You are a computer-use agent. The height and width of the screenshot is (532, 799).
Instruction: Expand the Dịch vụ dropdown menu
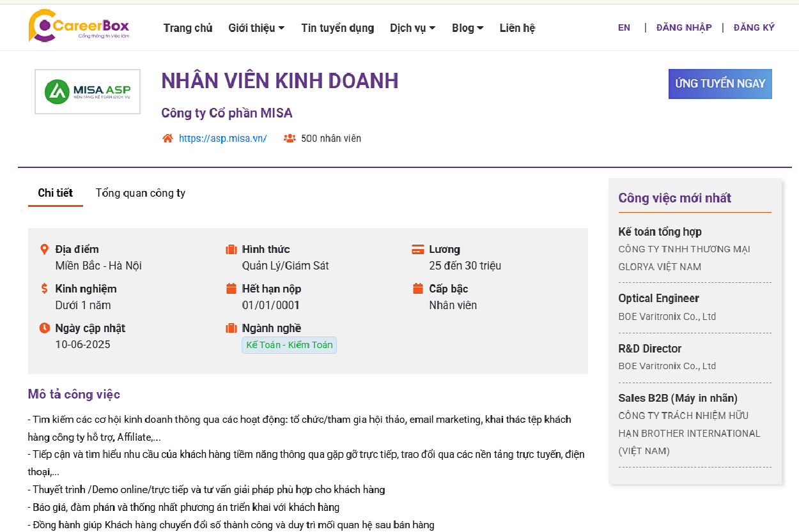[413, 28]
